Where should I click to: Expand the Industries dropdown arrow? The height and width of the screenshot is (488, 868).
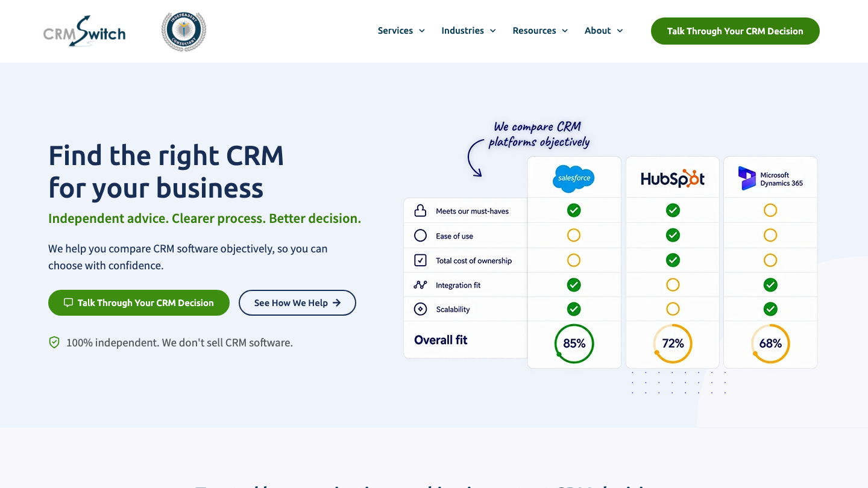click(492, 31)
